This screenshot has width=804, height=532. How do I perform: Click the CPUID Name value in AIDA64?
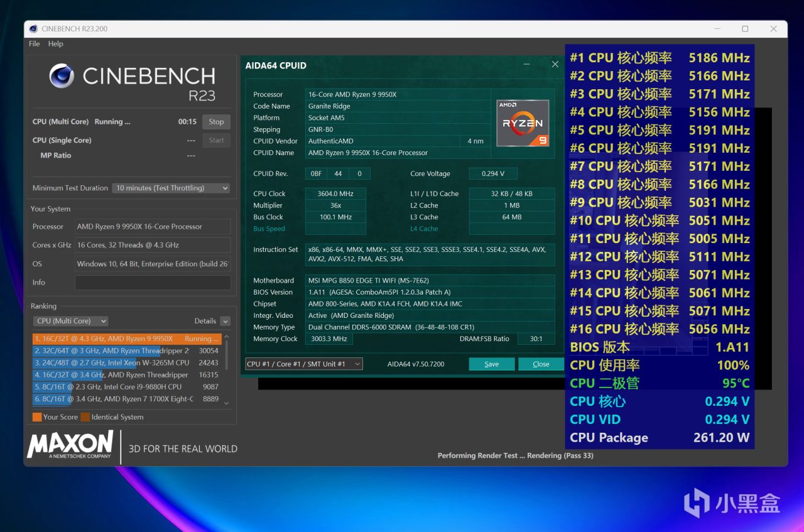click(398, 153)
